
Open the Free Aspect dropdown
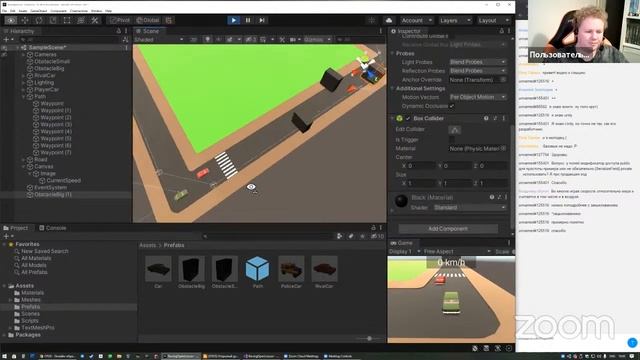(457, 251)
